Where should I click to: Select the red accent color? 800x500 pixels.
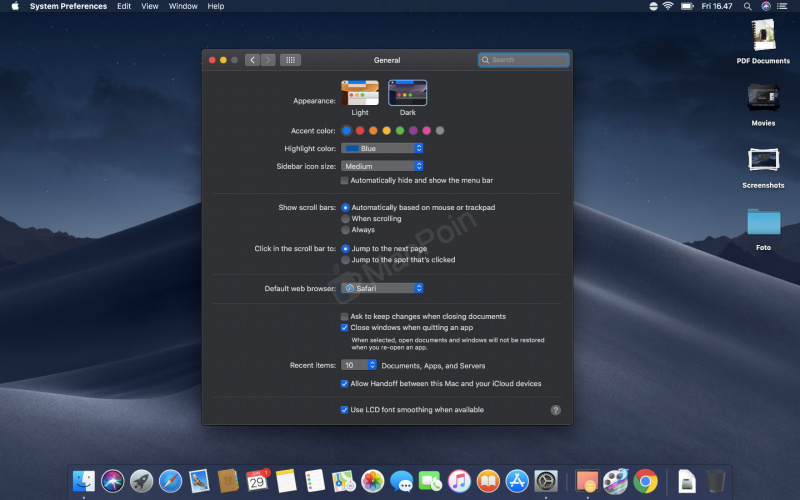[x=360, y=131]
